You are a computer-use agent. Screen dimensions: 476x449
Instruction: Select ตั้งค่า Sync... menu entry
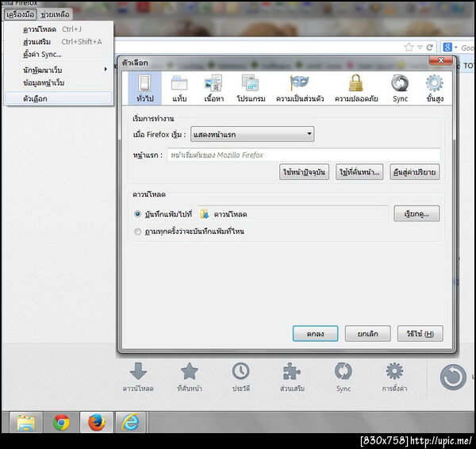[x=59, y=55]
